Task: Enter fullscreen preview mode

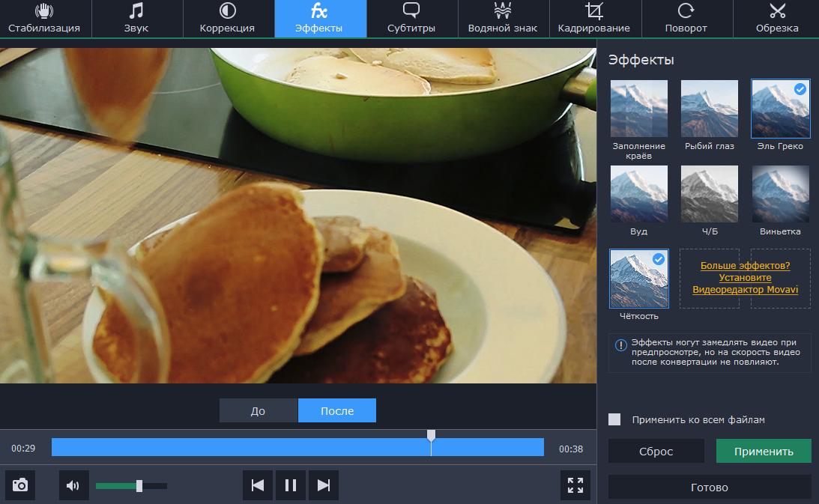Action: (x=575, y=485)
